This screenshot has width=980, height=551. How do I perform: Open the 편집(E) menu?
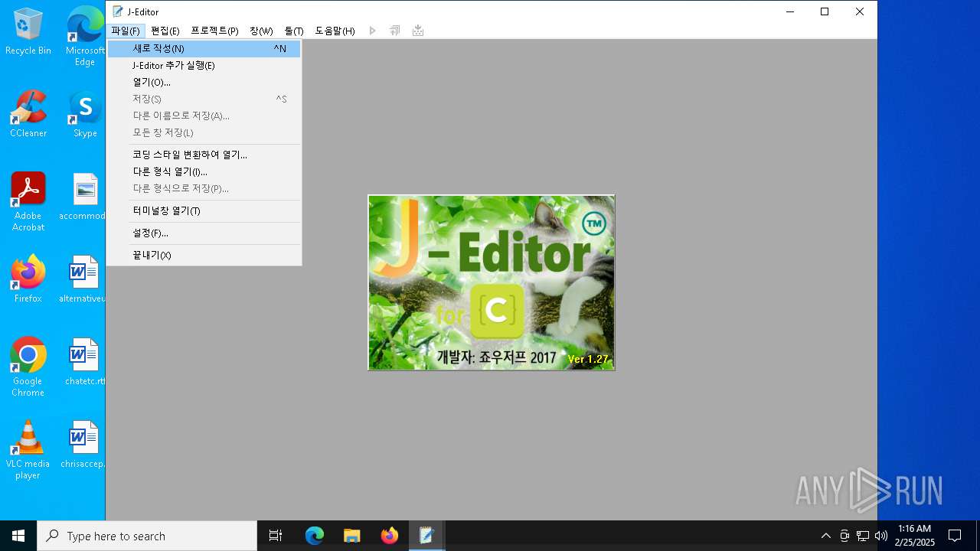pyautogui.click(x=165, y=31)
